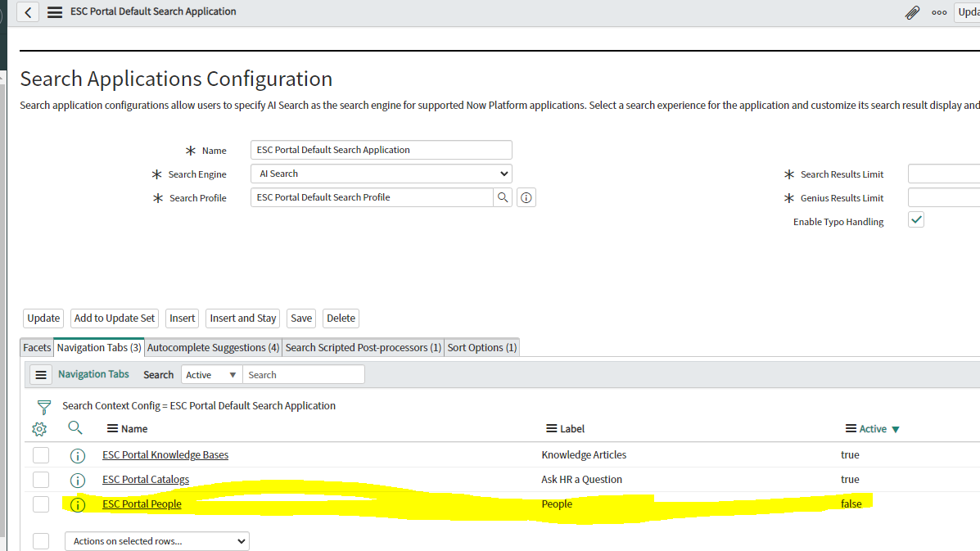Click the Genius Results Limit field
The width and height of the screenshot is (980, 551).
tap(944, 197)
